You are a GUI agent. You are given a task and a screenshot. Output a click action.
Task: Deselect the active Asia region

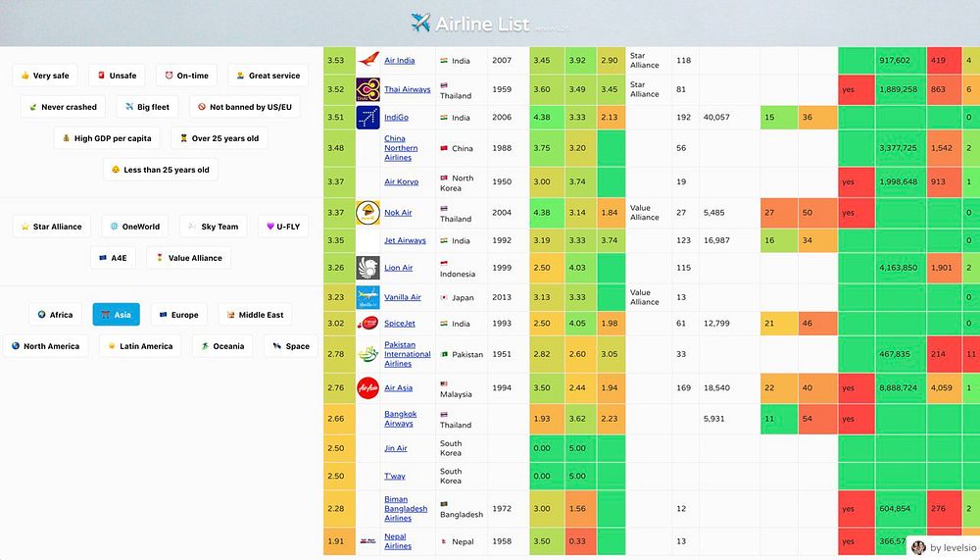click(x=117, y=314)
